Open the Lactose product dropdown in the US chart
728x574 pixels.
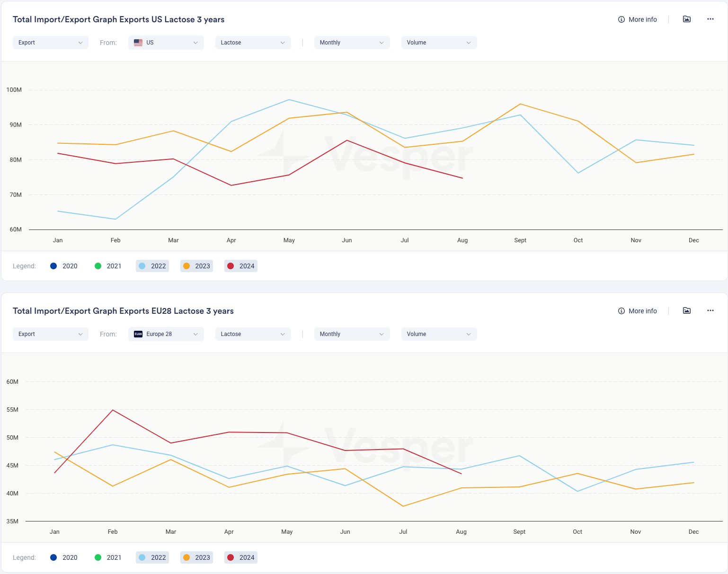pyautogui.click(x=253, y=43)
